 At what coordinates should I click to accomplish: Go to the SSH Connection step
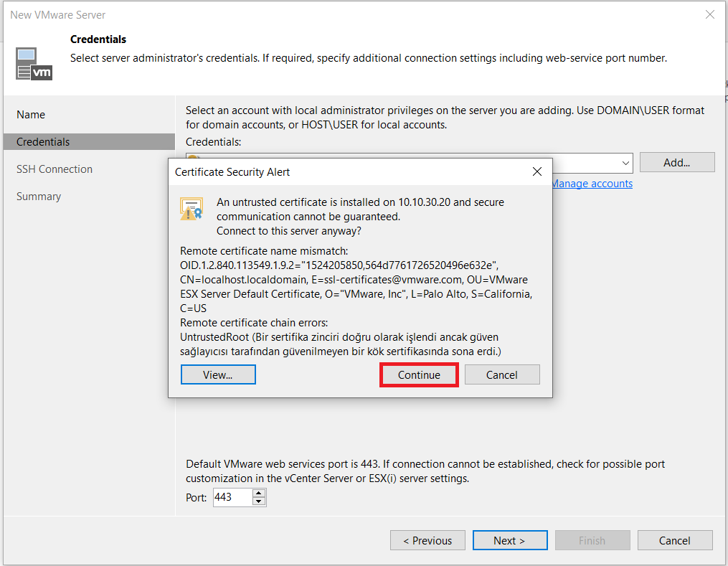(x=55, y=169)
